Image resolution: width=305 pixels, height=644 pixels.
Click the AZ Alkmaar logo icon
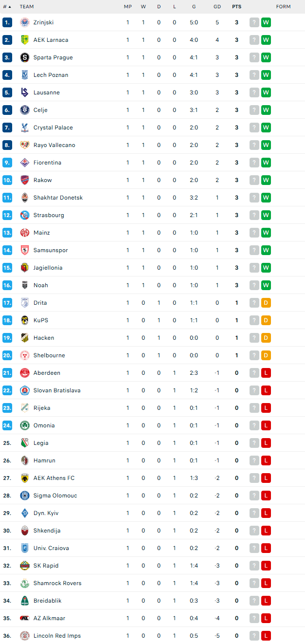(x=24, y=618)
